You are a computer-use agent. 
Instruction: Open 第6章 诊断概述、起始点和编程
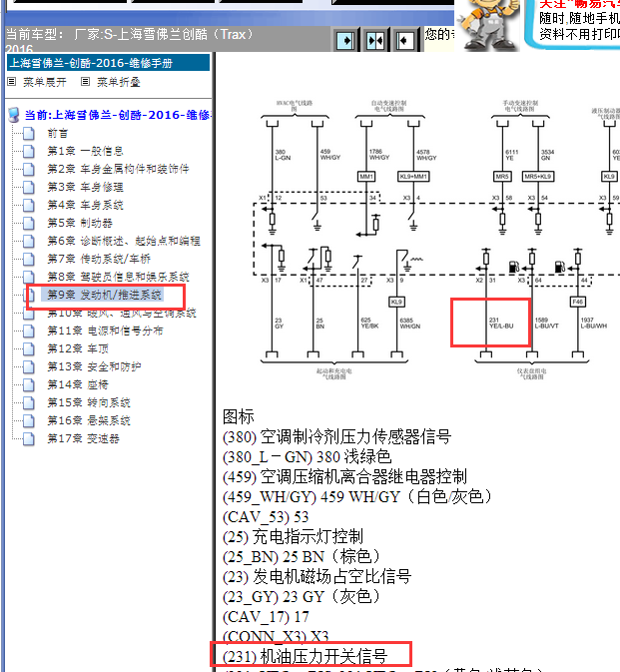pos(124,241)
